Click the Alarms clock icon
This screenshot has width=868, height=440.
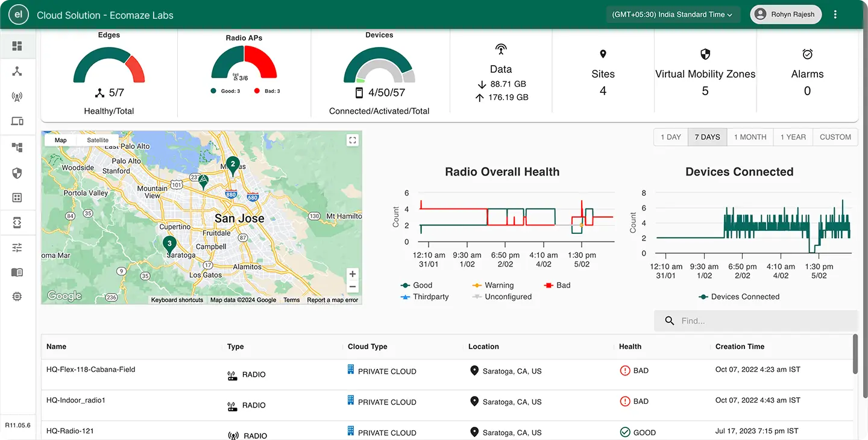click(808, 54)
